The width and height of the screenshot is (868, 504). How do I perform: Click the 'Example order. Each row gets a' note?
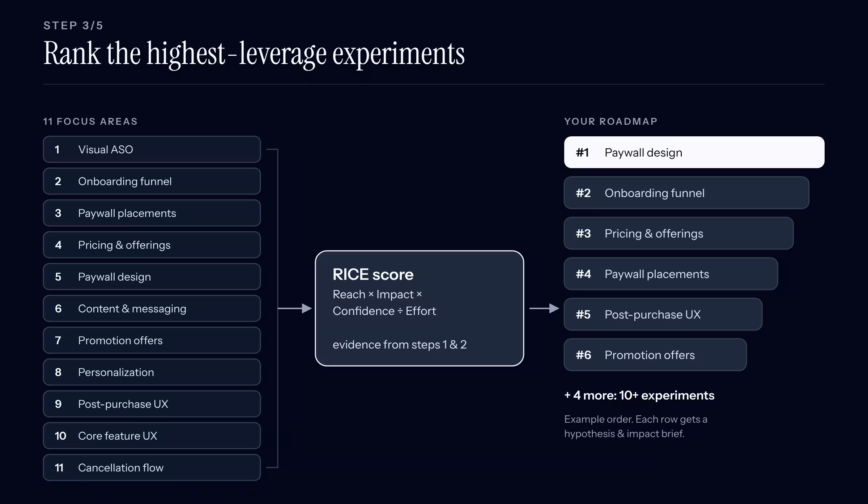(x=636, y=419)
